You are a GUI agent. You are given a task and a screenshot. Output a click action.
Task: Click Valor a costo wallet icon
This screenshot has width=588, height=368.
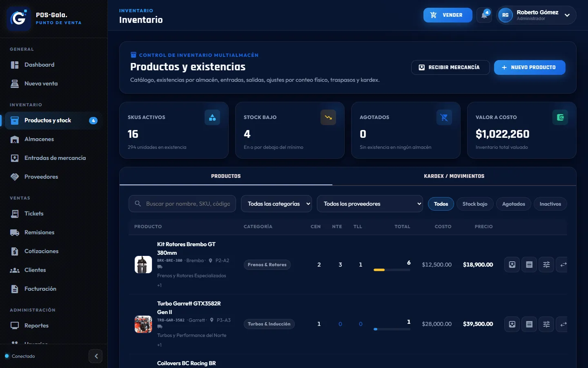pos(560,117)
